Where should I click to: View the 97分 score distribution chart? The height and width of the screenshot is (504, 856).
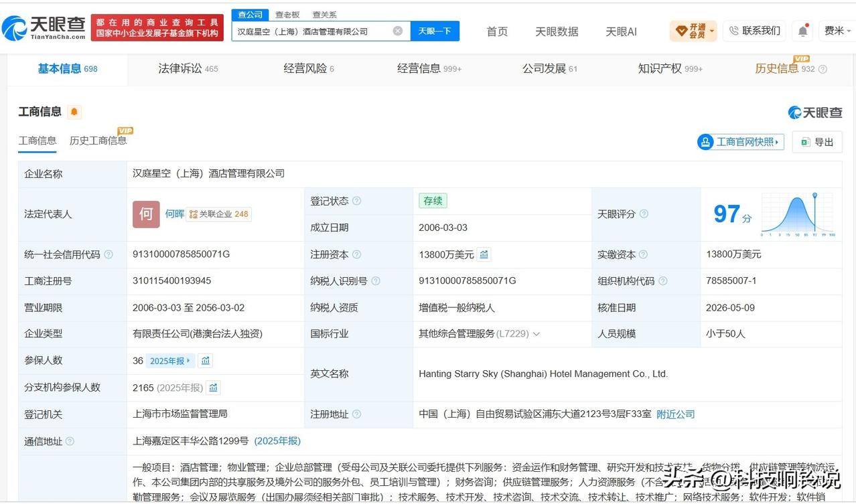click(x=798, y=214)
